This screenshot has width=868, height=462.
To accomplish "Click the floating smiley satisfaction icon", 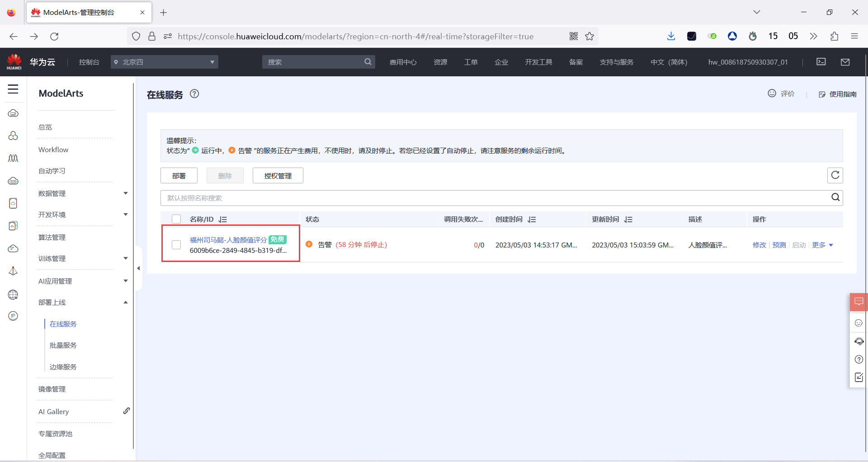I will 859,323.
